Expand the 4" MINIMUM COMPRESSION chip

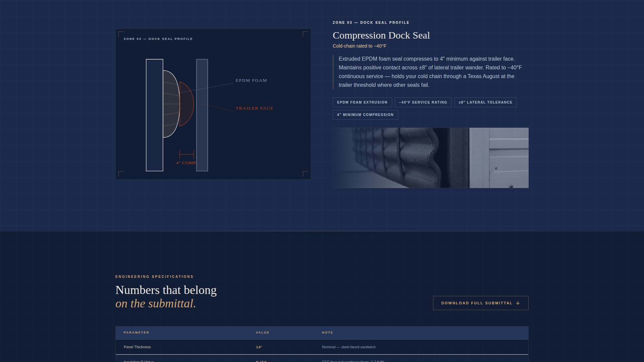tap(365, 115)
